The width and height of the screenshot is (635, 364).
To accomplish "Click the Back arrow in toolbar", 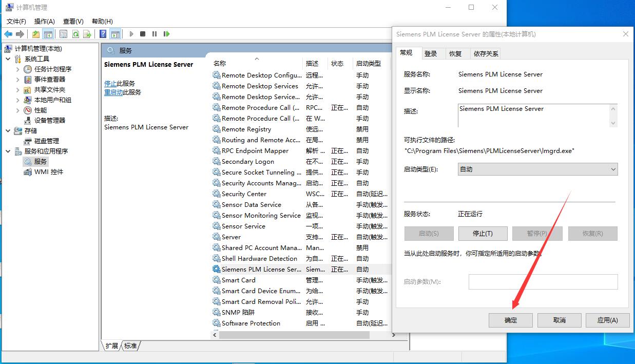I will tap(8, 34).
